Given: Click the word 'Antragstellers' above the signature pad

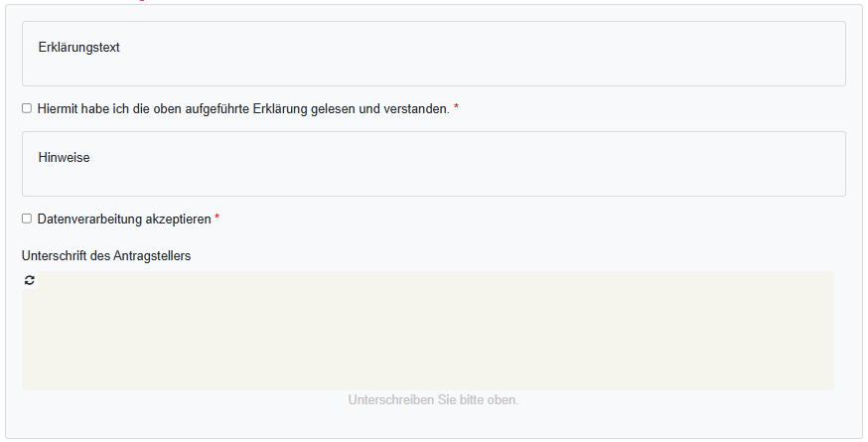Looking at the screenshot, I should point(150,255).
